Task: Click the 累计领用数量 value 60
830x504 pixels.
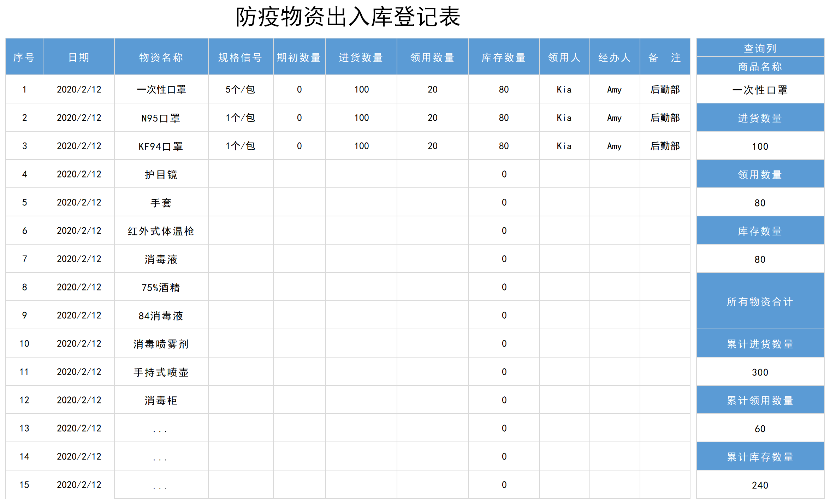Action: click(760, 428)
